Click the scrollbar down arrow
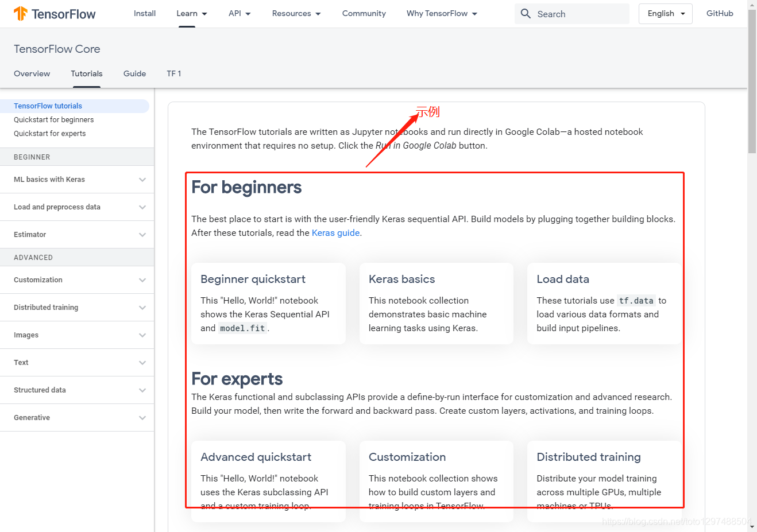Image resolution: width=757 pixels, height=532 pixels. point(752,527)
